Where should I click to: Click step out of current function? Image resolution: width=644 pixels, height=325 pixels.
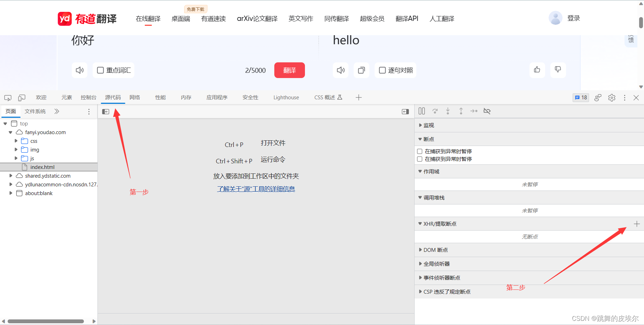[461, 111]
